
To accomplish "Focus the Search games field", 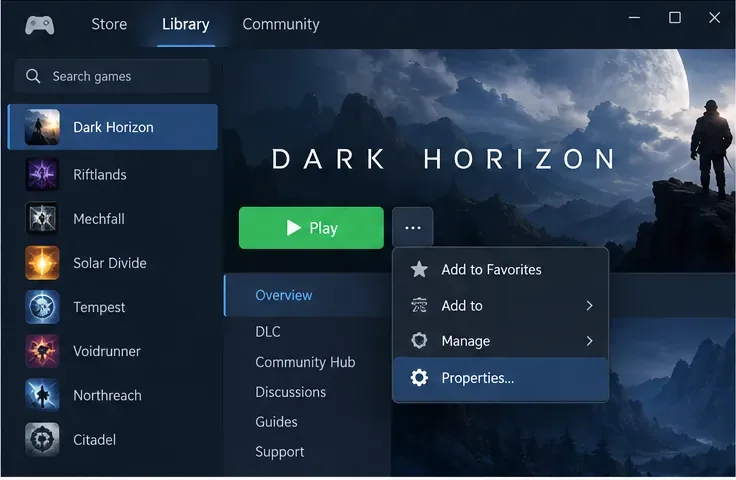I will click(x=112, y=76).
